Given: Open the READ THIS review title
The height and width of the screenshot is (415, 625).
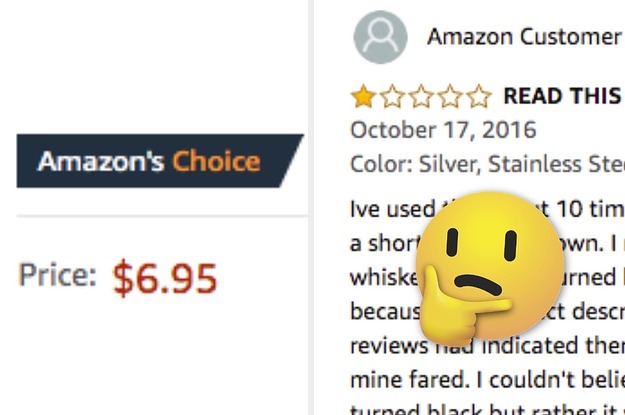Looking at the screenshot, I should click(562, 96).
